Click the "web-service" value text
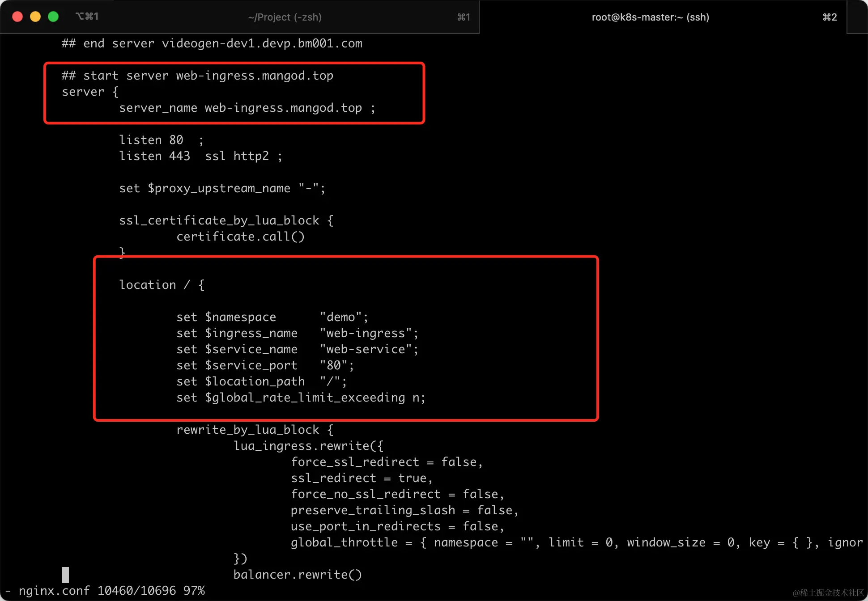 coord(366,349)
